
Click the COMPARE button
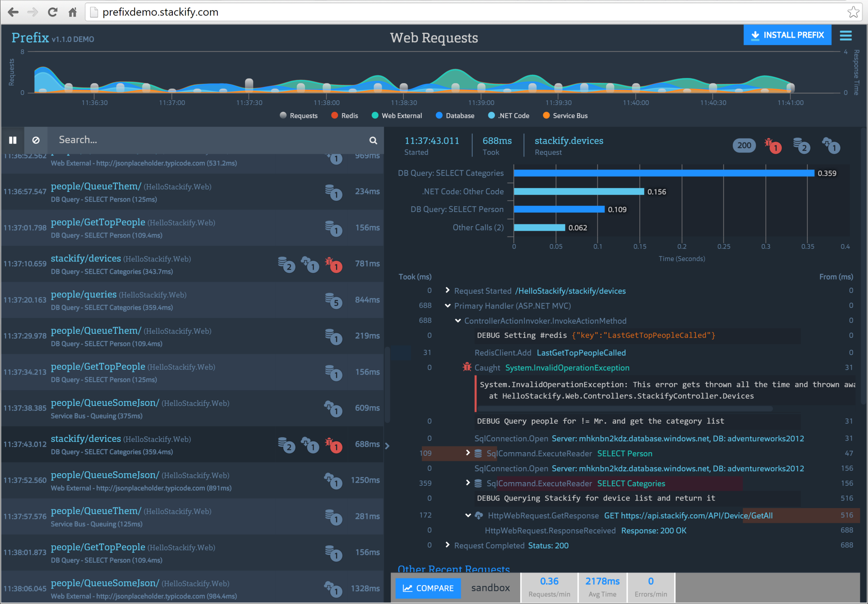(428, 588)
